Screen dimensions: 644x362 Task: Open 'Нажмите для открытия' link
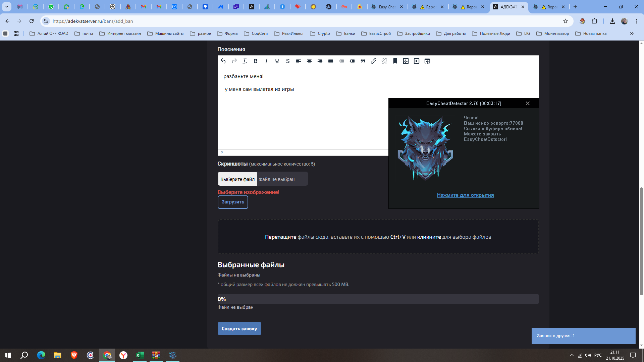click(x=465, y=195)
